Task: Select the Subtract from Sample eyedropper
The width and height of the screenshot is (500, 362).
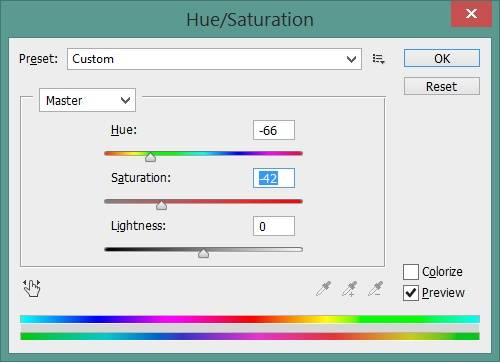Action: 375,288
